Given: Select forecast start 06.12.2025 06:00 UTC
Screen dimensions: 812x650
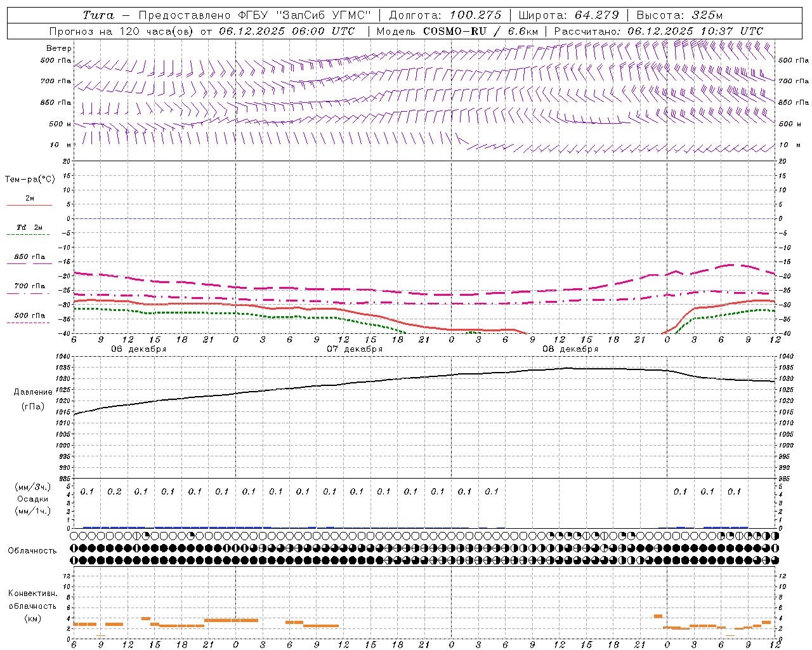Looking at the screenshot, I should (x=287, y=31).
